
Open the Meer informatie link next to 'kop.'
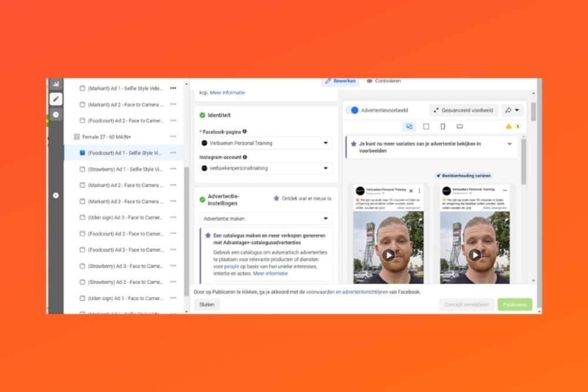tap(227, 92)
